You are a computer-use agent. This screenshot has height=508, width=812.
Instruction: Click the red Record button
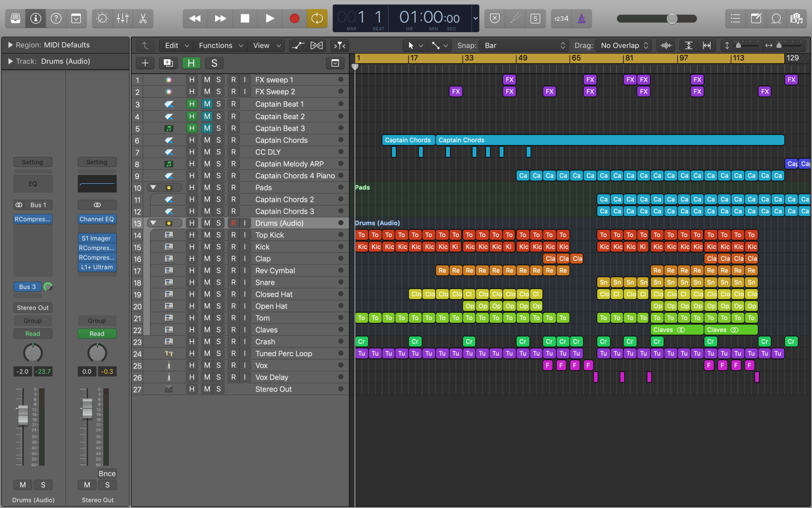294,18
